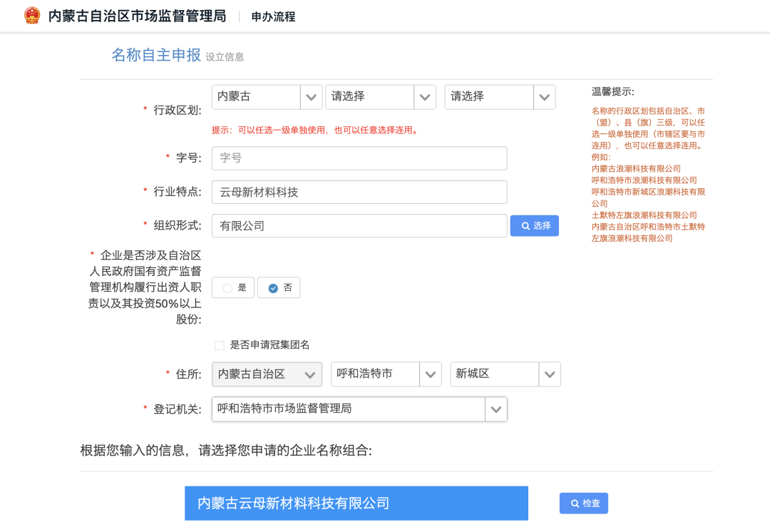Select the blue 内蒙古云母新材料科技有限公司 name bar
The image size is (770, 532).
(x=356, y=503)
